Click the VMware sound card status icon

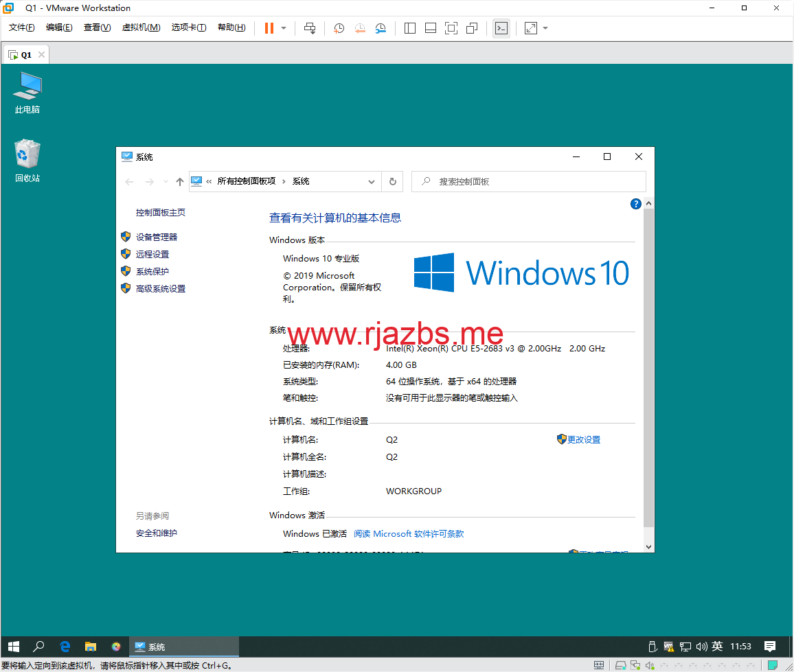tap(650, 665)
